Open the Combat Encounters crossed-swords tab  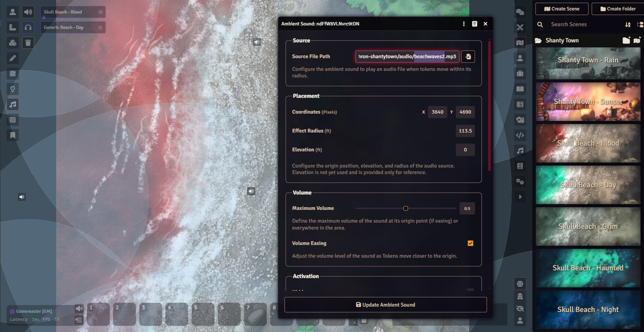(x=520, y=28)
